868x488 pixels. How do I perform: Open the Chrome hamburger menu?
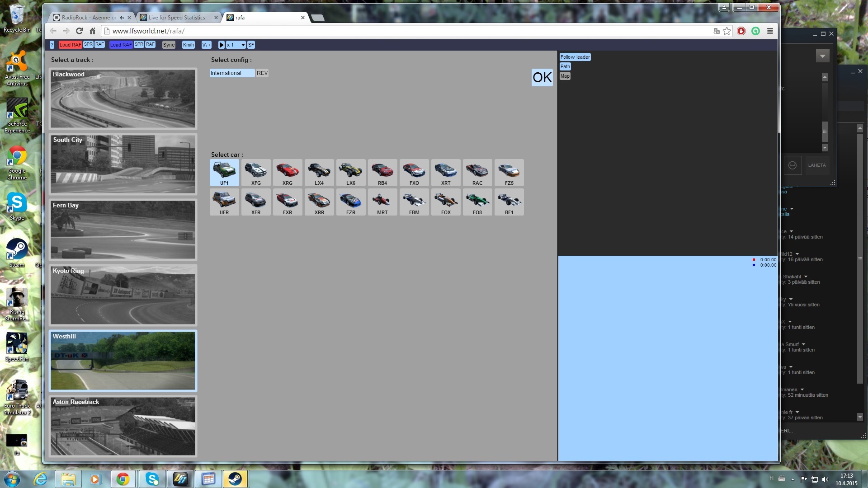pos(770,31)
